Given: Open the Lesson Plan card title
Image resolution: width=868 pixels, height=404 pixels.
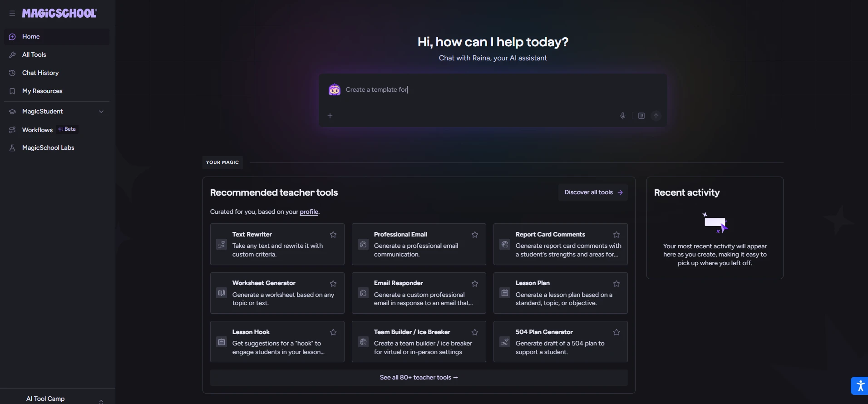Looking at the screenshot, I should [x=533, y=283].
